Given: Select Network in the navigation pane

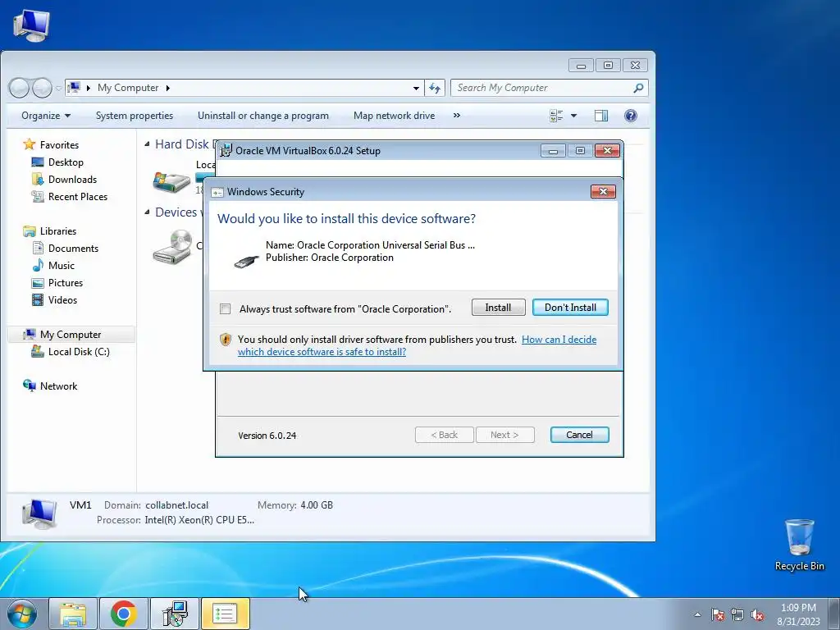Looking at the screenshot, I should pyautogui.click(x=58, y=386).
